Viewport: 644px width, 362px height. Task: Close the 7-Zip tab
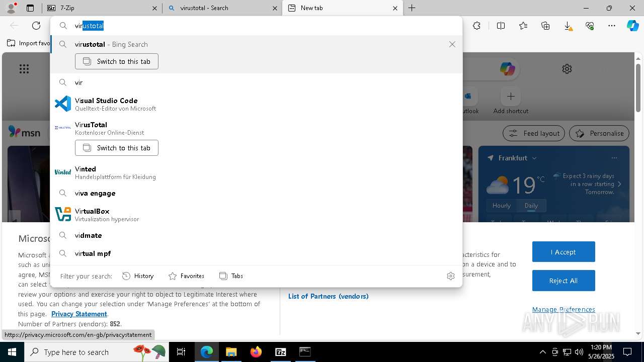(x=155, y=8)
